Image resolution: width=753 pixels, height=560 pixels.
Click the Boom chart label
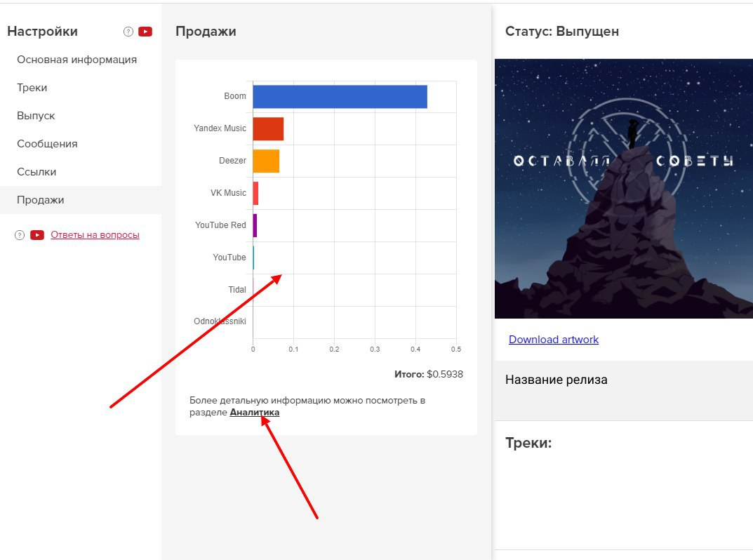(x=235, y=96)
